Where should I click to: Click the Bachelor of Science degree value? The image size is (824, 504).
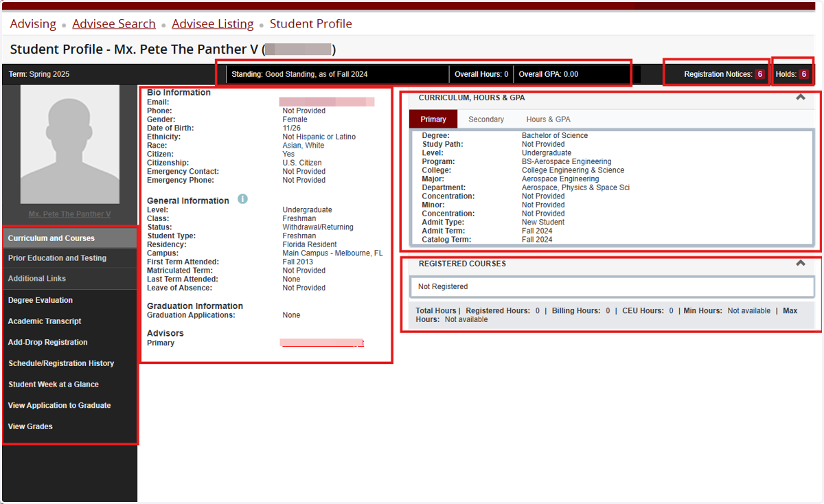(x=555, y=136)
